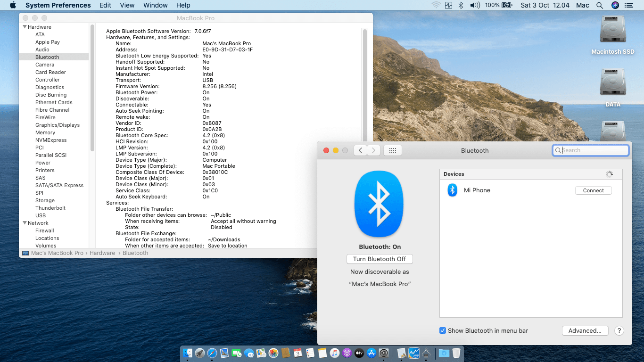
Task: Open the Help question mark button
Action: click(x=619, y=331)
